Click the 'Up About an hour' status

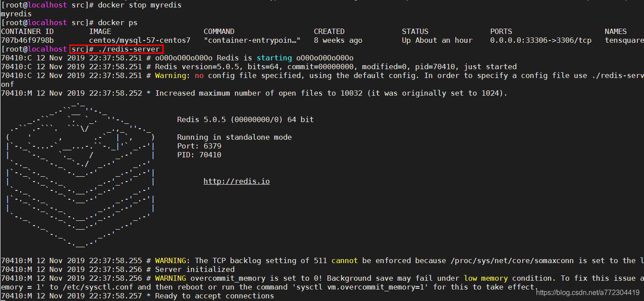(437, 40)
